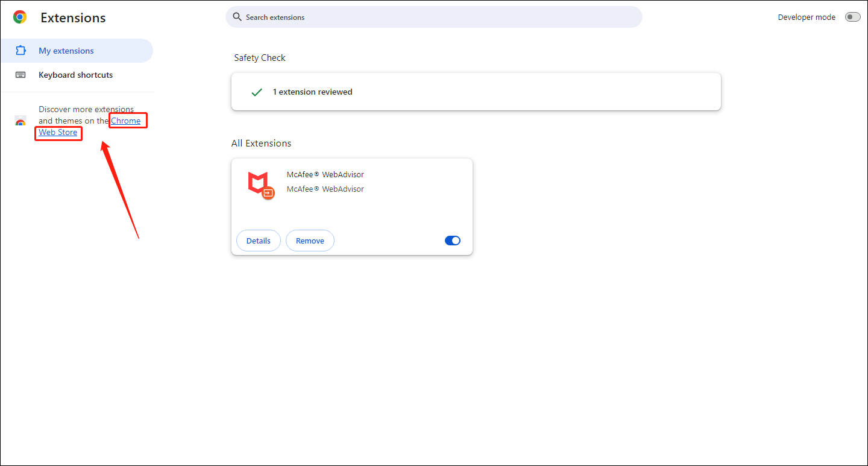
Task: Toggle Developer mode switch
Action: click(852, 17)
